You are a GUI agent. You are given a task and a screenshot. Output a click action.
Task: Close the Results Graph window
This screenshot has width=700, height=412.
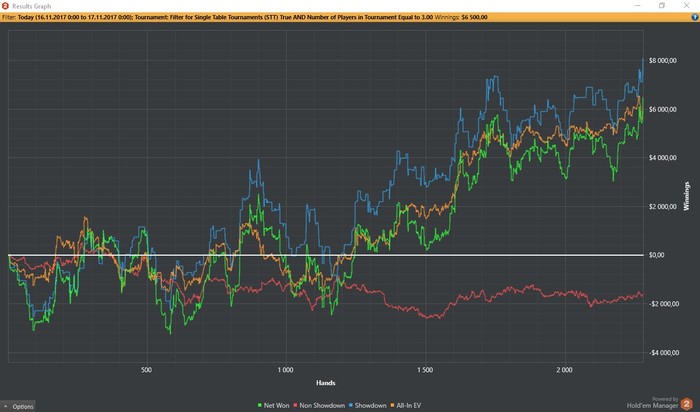pyautogui.click(x=686, y=6)
